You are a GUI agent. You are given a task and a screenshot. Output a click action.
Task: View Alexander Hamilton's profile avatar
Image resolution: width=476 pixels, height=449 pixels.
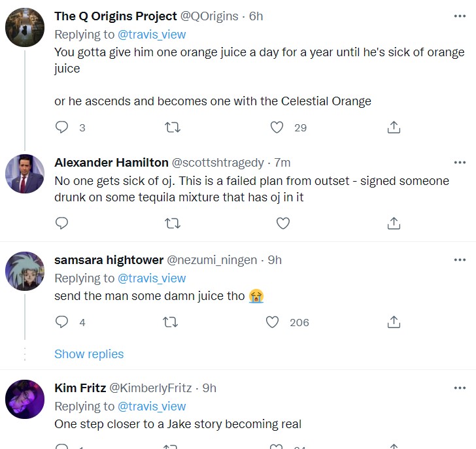pos(25,175)
